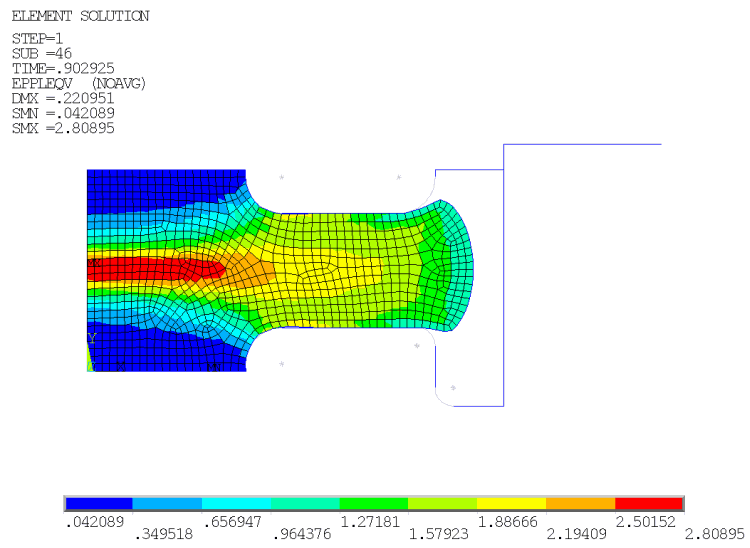Screen dimensions: 750x548
Task: Click the 'MN' minimum marker on mesh
Action: (213, 367)
